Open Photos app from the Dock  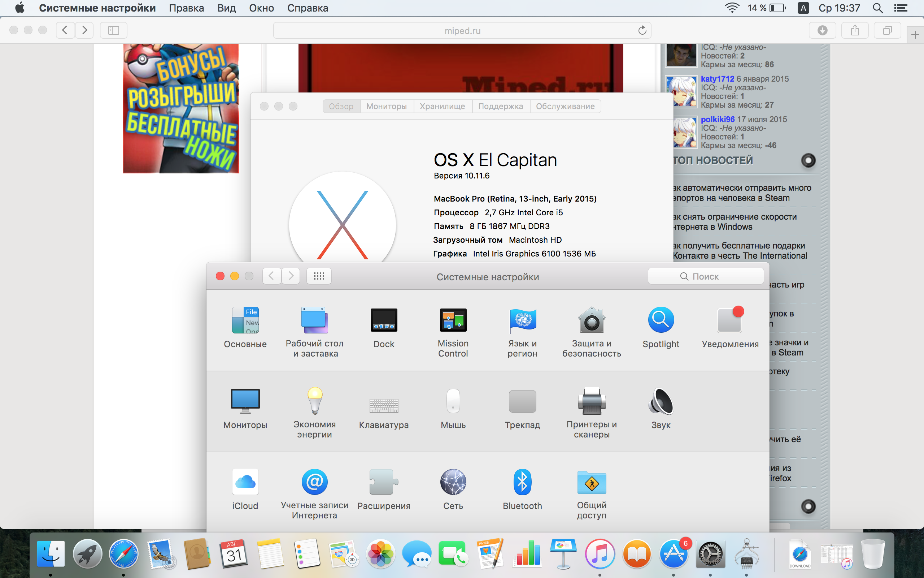[x=380, y=553]
